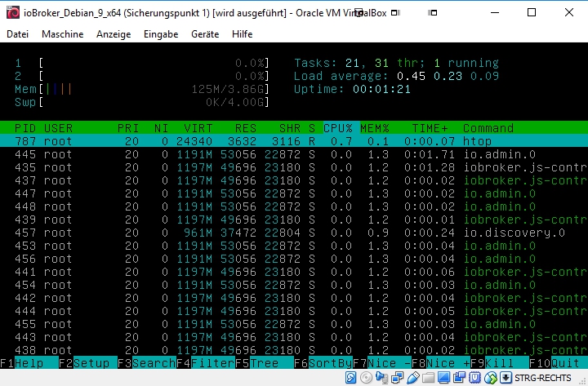Click the Mem usage meter bar
This screenshot has height=386, width=588.
pos(142,89)
